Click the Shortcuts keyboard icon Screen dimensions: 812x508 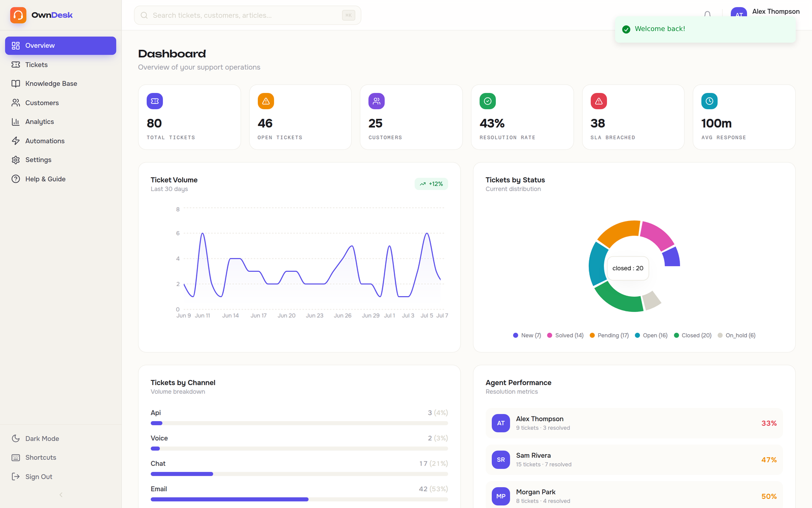tap(16, 458)
